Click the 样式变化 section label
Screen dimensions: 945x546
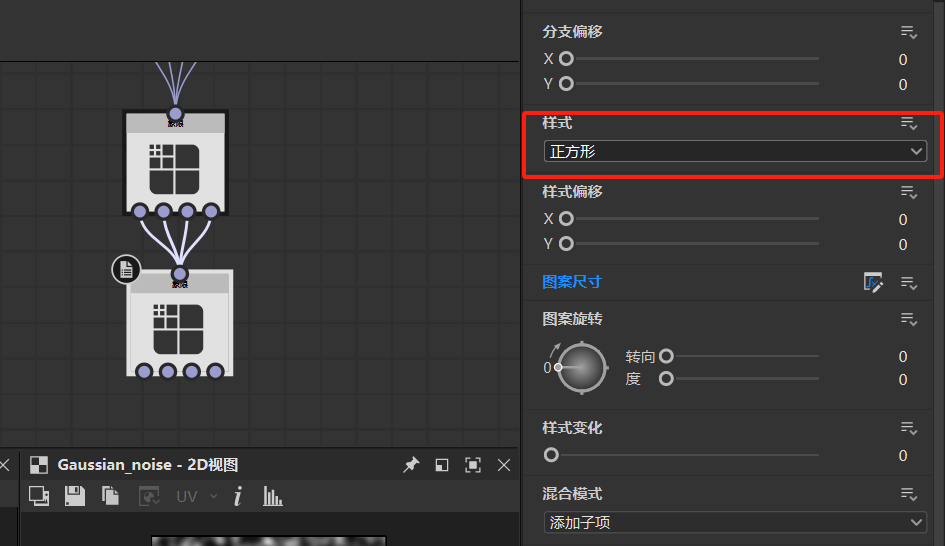[572, 428]
